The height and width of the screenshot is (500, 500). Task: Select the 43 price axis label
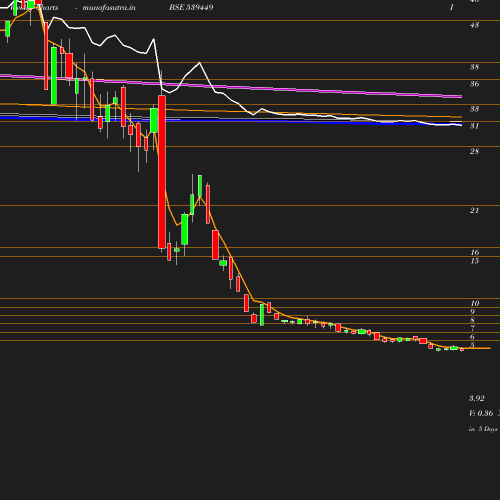tap(474, 25)
